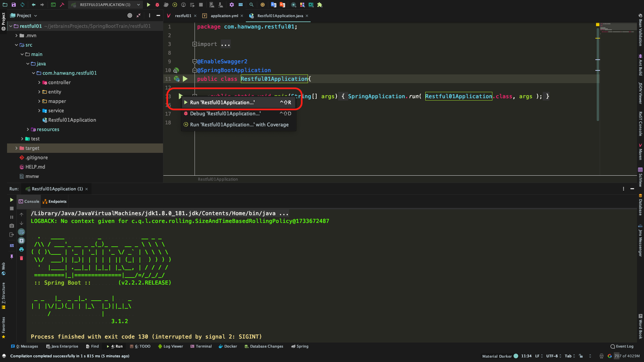This screenshot has height=362, width=644.
Task: Click the Locate/select opened file target icon
Action: pyautogui.click(x=130, y=15)
